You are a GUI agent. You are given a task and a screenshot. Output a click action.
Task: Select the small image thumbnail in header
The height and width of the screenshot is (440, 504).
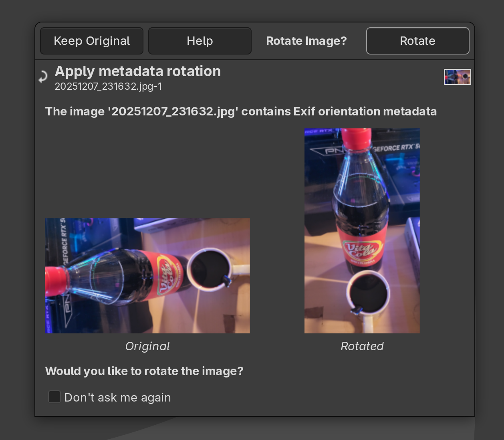coord(458,77)
